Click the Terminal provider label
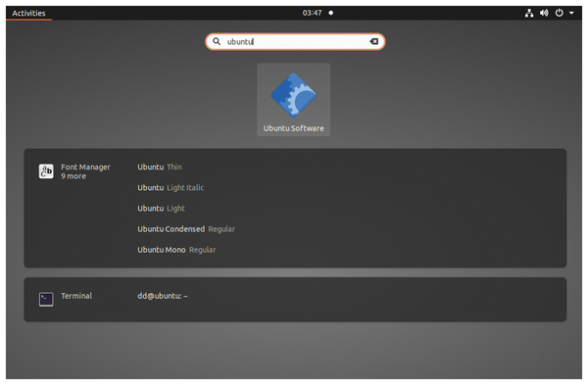This screenshot has width=588, height=385. point(76,296)
